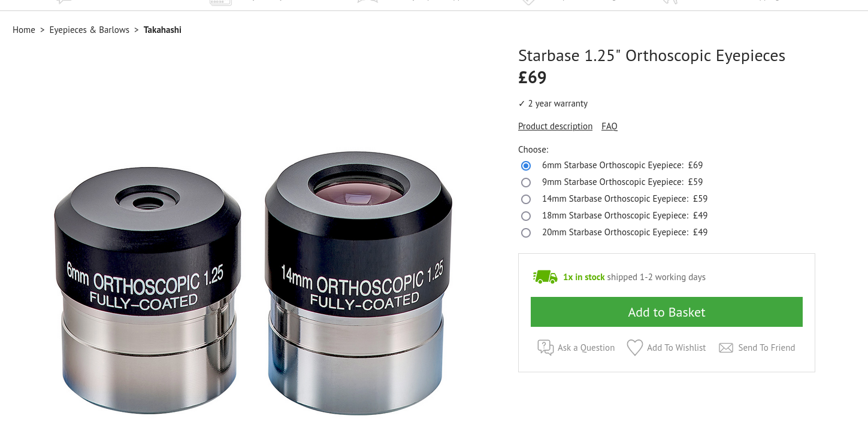
Task: Click the green delivery truck icon
Action: tap(545, 277)
